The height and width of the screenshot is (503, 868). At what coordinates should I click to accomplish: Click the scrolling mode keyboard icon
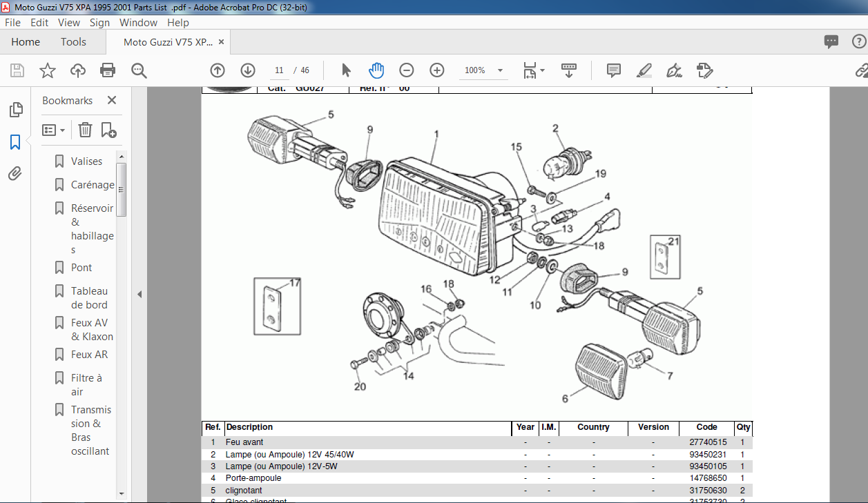pos(568,70)
